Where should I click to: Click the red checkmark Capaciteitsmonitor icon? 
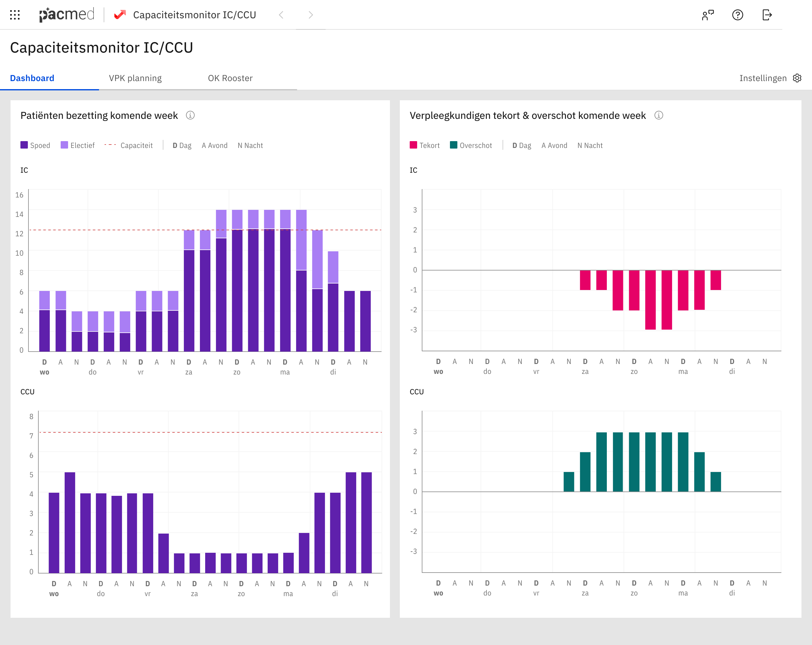120,15
